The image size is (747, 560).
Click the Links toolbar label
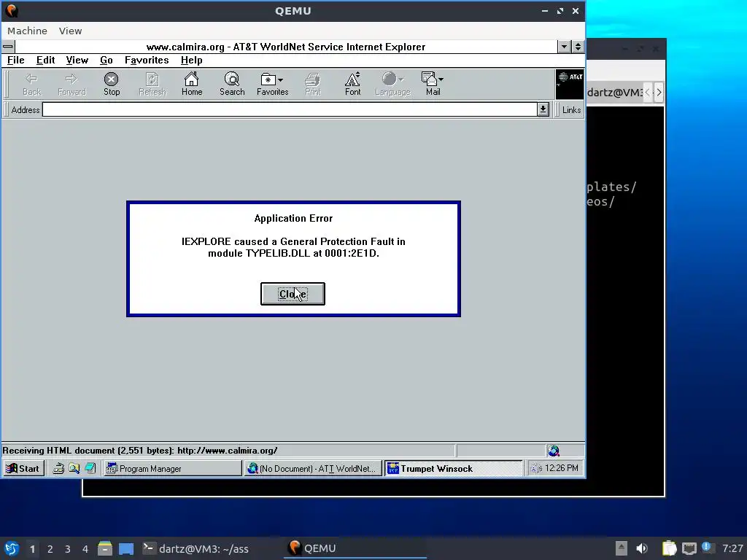(570, 110)
